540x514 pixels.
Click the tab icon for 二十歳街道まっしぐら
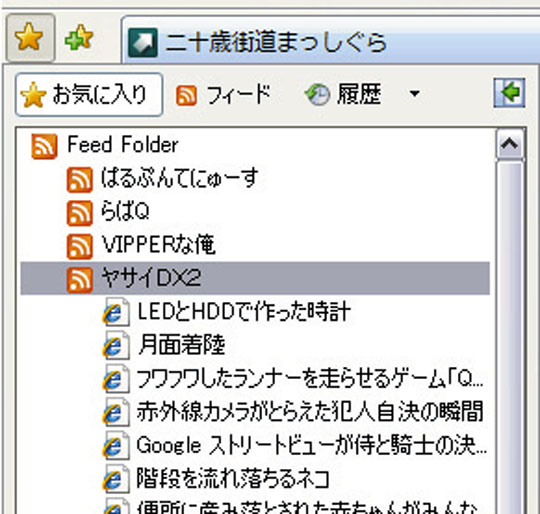[143, 43]
